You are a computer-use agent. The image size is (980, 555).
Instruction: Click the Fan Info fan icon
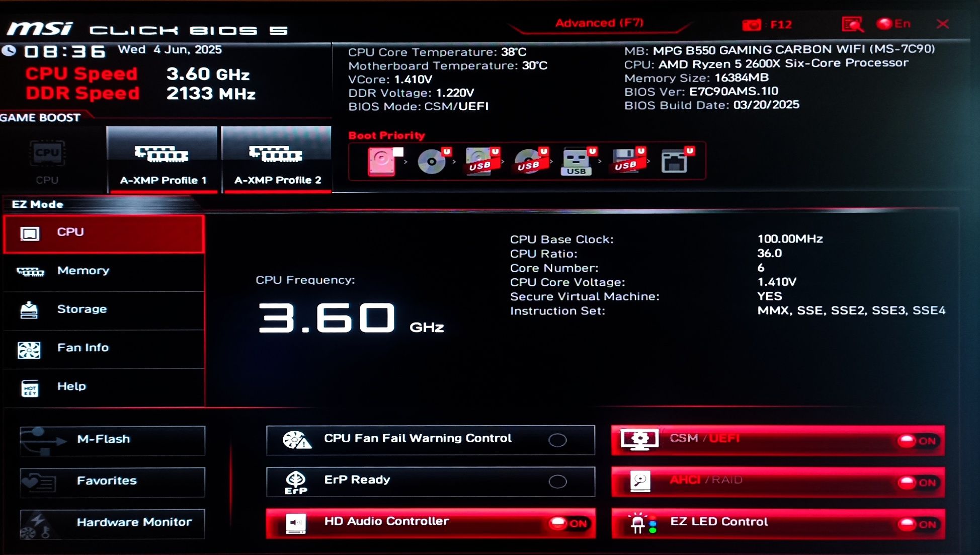(29, 350)
